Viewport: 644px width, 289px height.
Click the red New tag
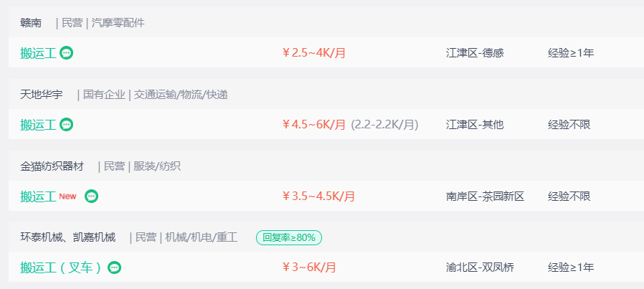[x=67, y=196]
